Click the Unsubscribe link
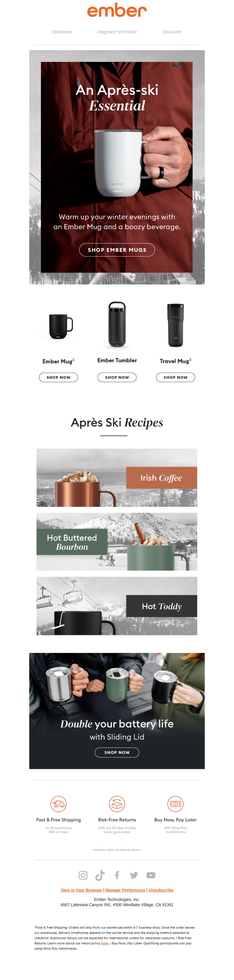The width and height of the screenshot is (234, 980). (161, 890)
